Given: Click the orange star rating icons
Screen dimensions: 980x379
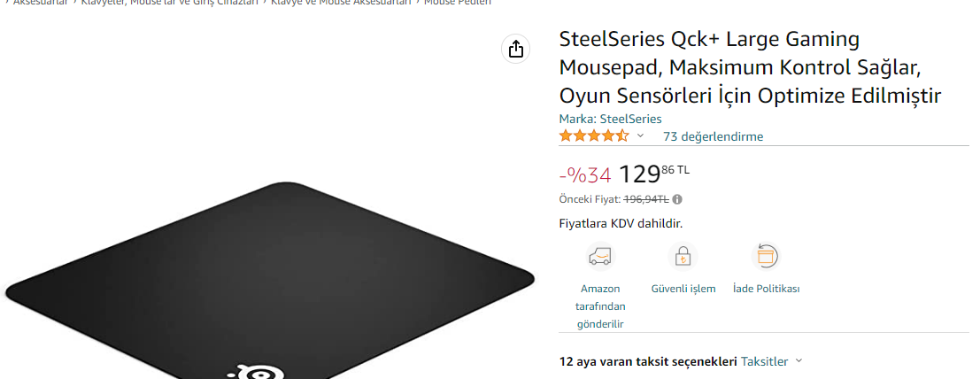Looking at the screenshot, I should (x=594, y=135).
